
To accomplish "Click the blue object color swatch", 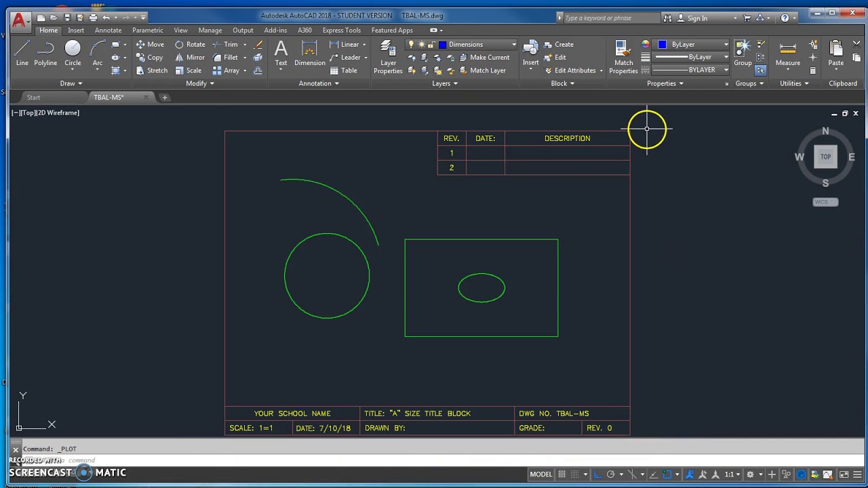I will pyautogui.click(x=663, y=45).
